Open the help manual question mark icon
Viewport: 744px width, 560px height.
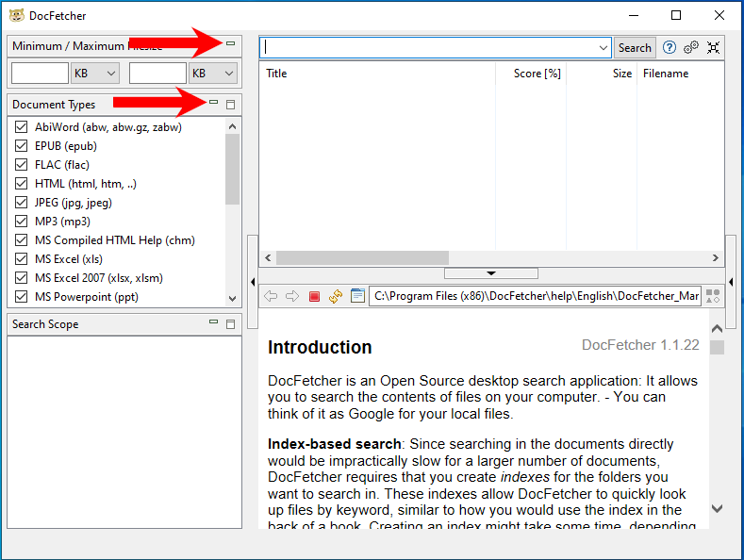coord(670,47)
